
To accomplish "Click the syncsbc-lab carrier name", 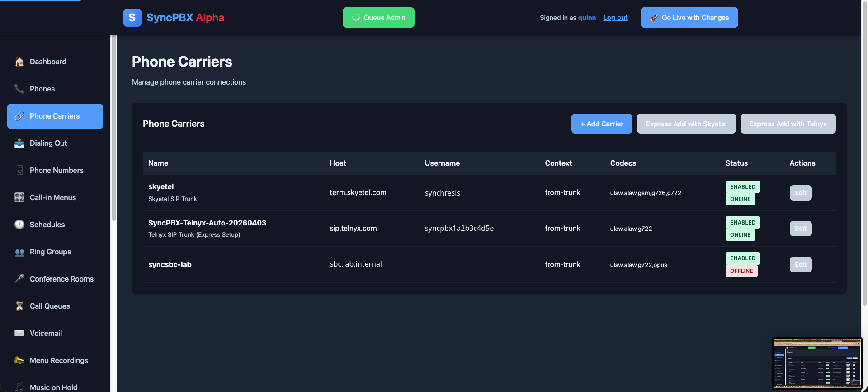I will [x=170, y=264].
